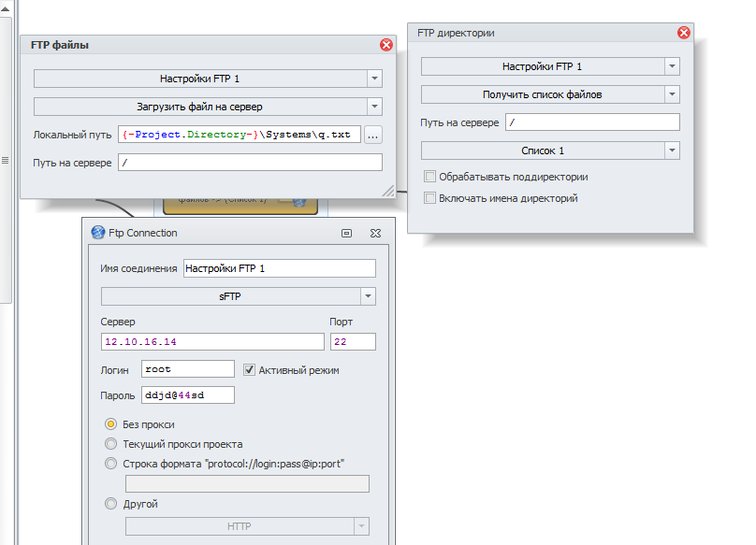Select the Строка формата proxy radio button

point(111,464)
